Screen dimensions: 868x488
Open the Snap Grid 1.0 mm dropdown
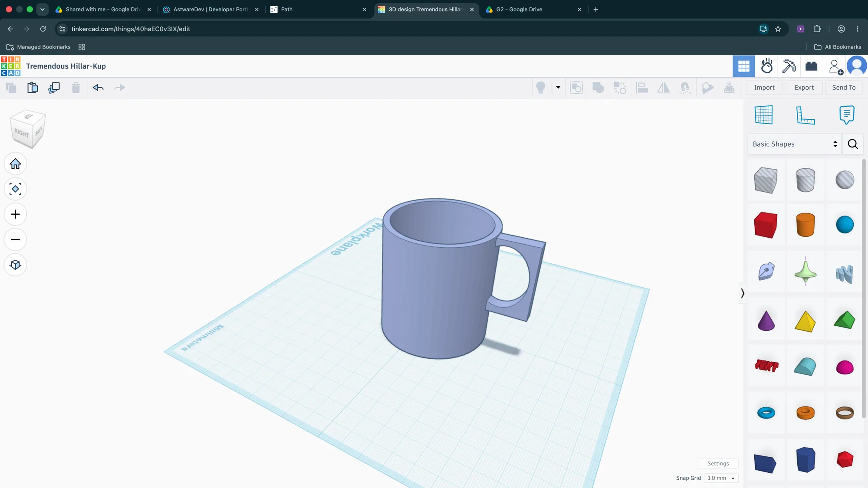tap(721, 478)
